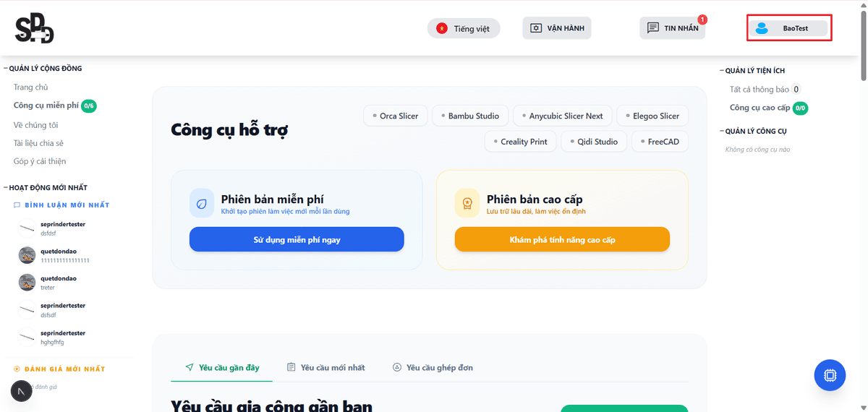Click the VẬN HÀNH button

coord(557,28)
